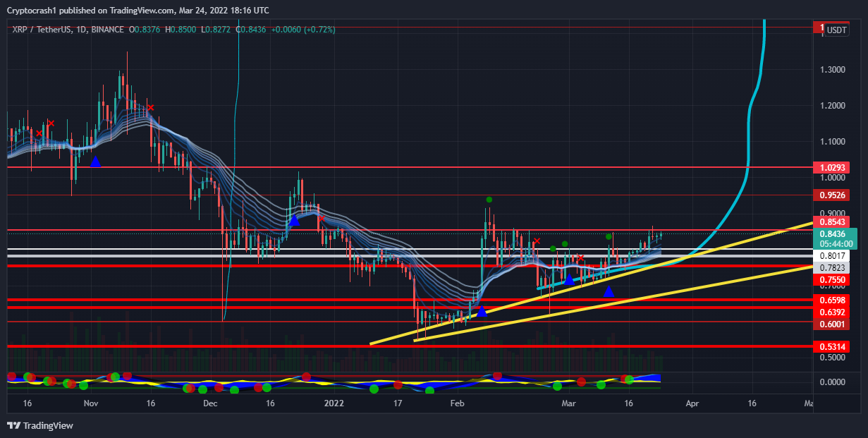The image size is (868, 438).
Task: Click the 1.3000 price scale value
Action: pyautogui.click(x=833, y=70)
